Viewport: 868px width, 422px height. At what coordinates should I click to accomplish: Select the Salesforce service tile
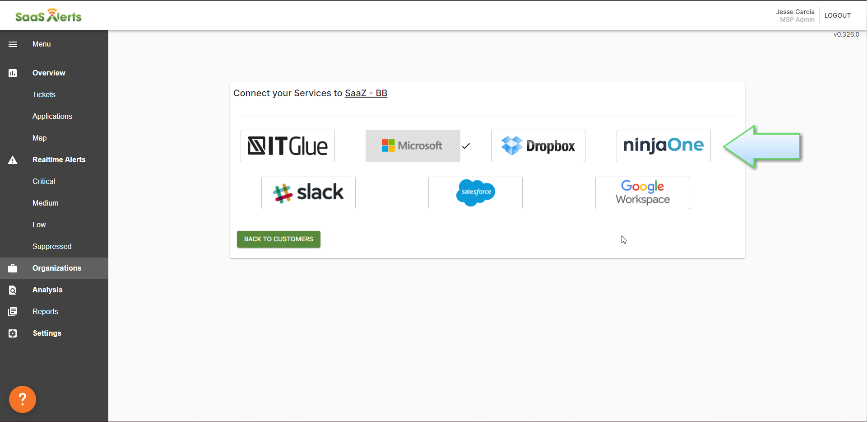[475, 193]
